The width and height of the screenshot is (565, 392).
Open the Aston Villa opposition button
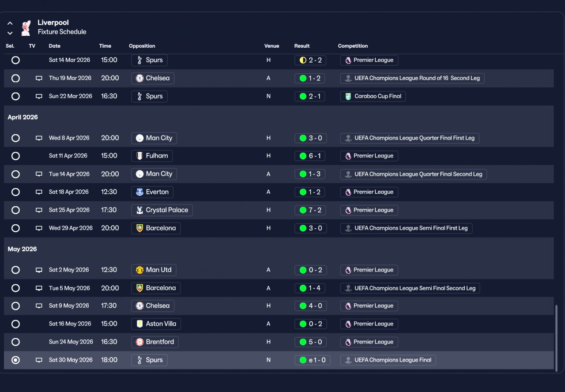coord(156,324)
